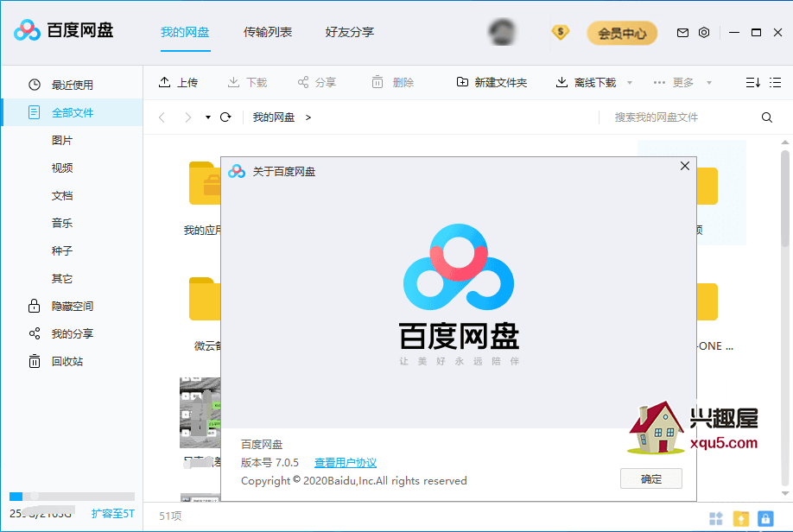The width and height of the screenshot is (793, 532).
Task: Select 最近使用 in sidebar
Action: coord(73,85)
